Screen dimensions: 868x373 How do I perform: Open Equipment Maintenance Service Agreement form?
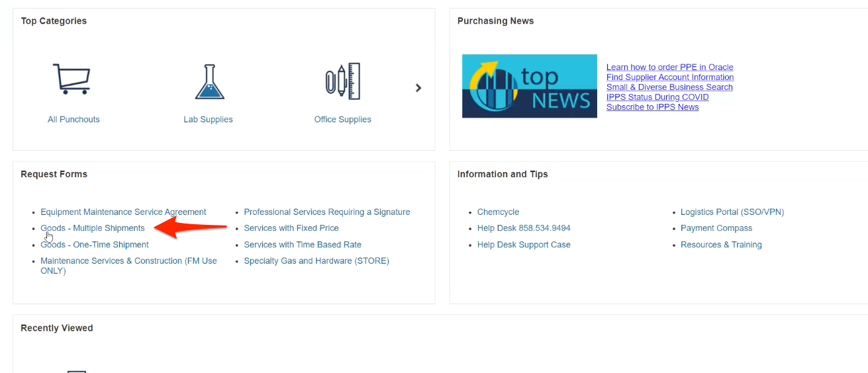123,212
